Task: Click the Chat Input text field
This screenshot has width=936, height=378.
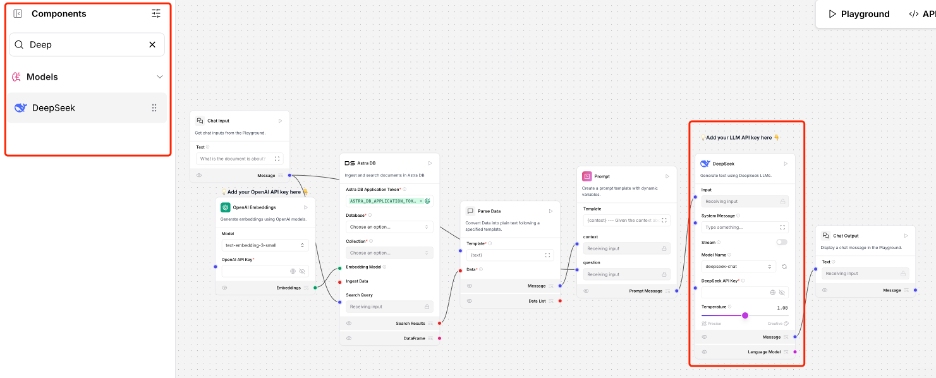Action: pyautogui.click(x=239, y=159)
